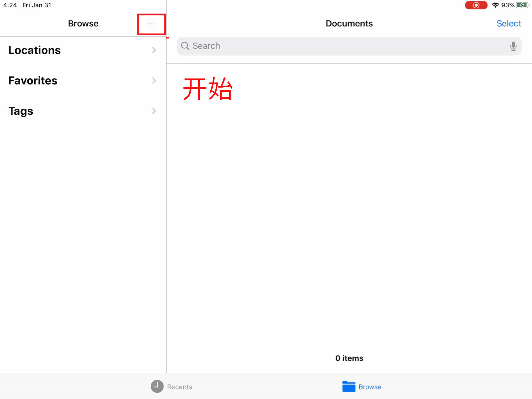This screenshot has width=532, height=399.
Task: Tap the microphone icon for dictation search
Action: [513, 46]
